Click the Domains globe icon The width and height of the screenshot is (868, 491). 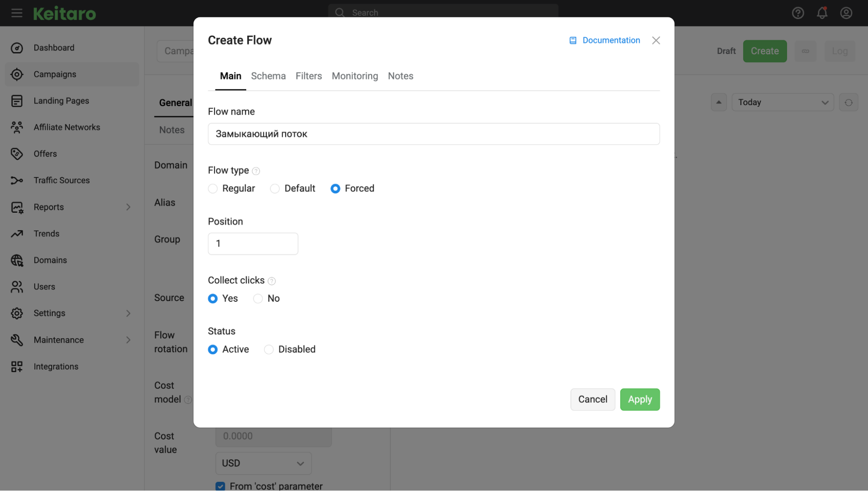tap(17, 260)
